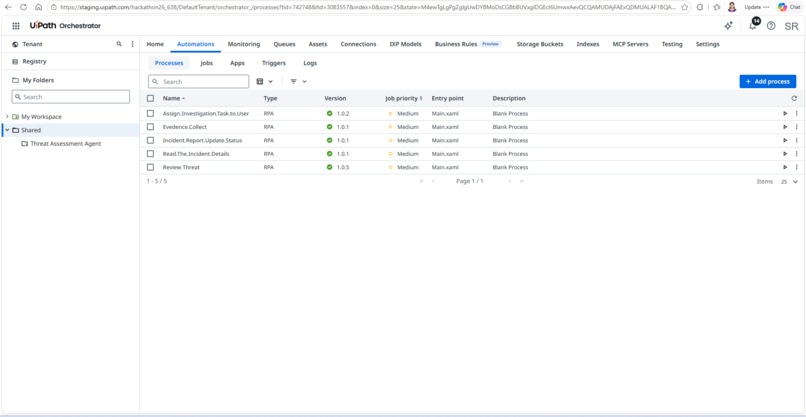Open more actions for Evedence.Collect row
806x417 pixels.
coord(796,126)
